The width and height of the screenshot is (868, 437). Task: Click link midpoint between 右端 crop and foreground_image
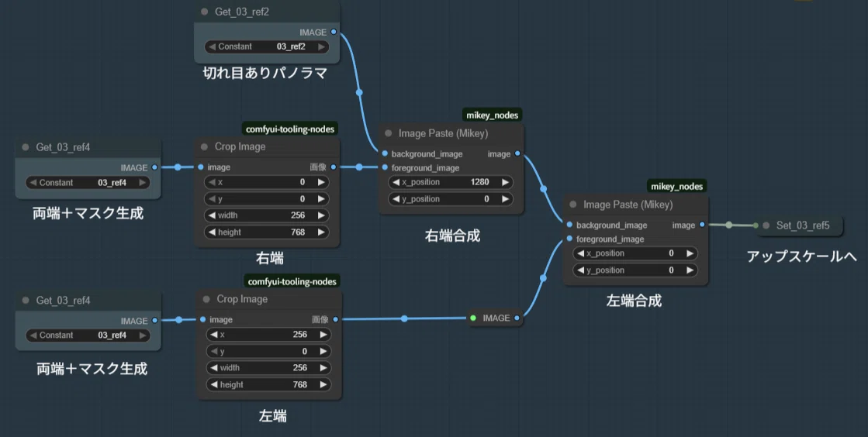point(359,167)
